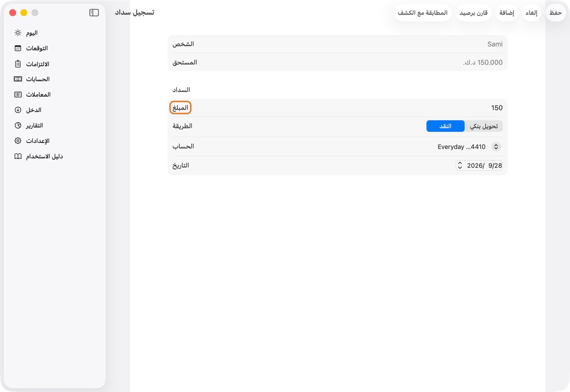Click the date stepper arrows next to 2026

460,165
